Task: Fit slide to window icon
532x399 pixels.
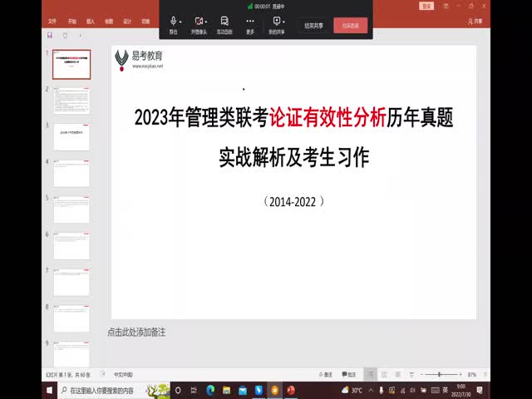Action: (485, 375)
